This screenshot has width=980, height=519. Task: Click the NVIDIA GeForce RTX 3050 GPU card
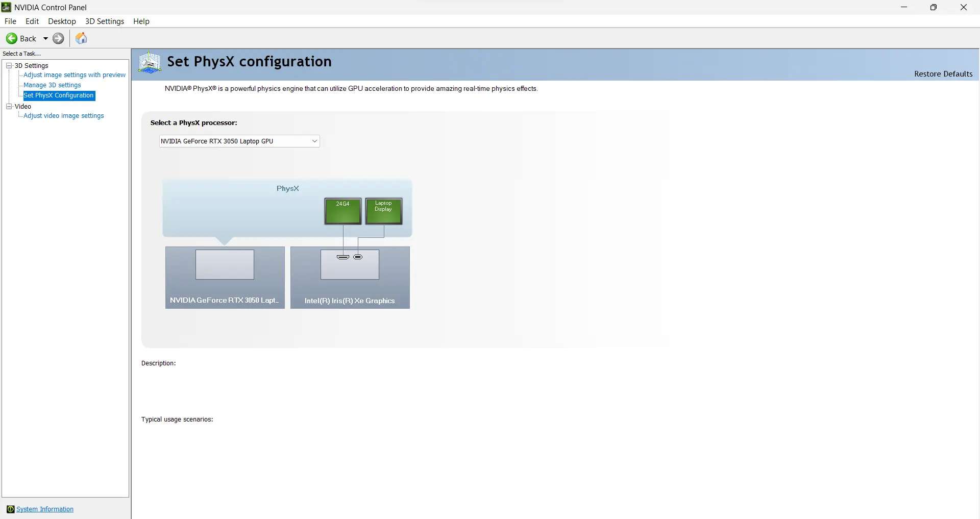225,278
